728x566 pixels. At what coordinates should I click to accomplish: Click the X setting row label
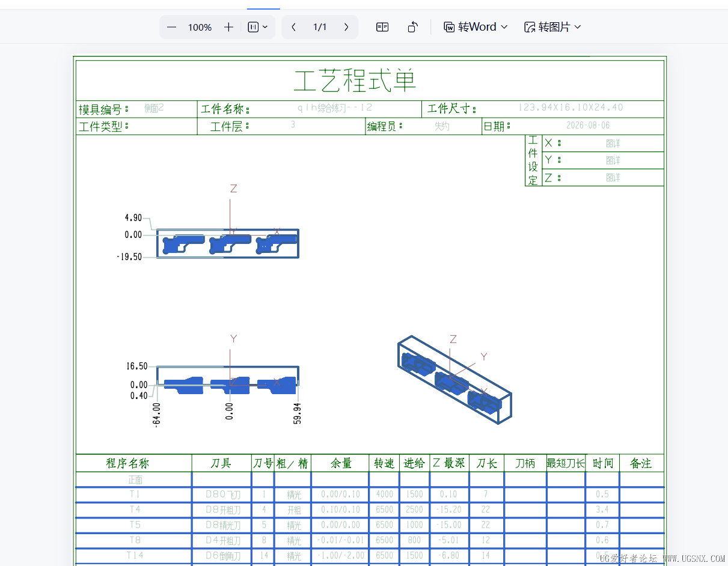click(x=553, y=143)
